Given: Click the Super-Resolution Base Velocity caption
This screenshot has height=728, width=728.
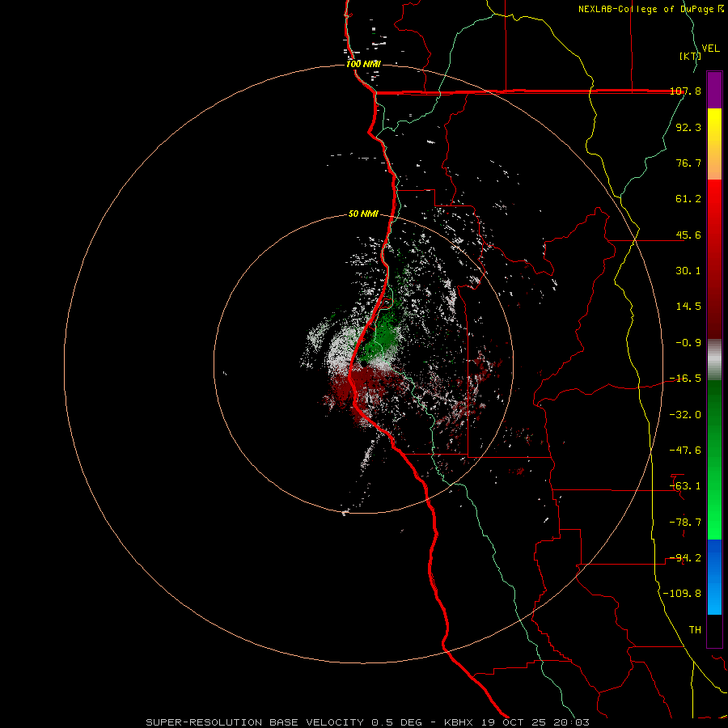Looking at the screenshot, I should click(368, 722).
